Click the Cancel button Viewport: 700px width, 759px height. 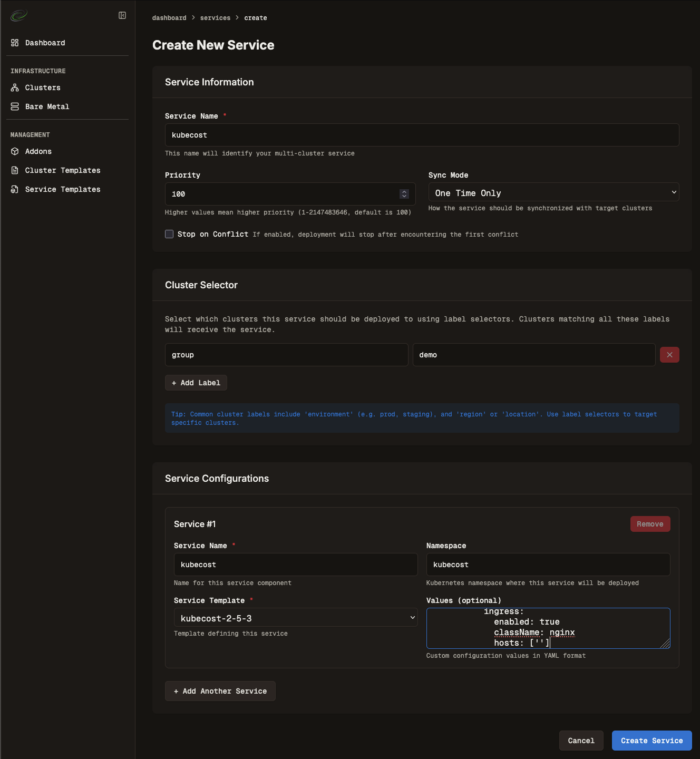[581, 741]
